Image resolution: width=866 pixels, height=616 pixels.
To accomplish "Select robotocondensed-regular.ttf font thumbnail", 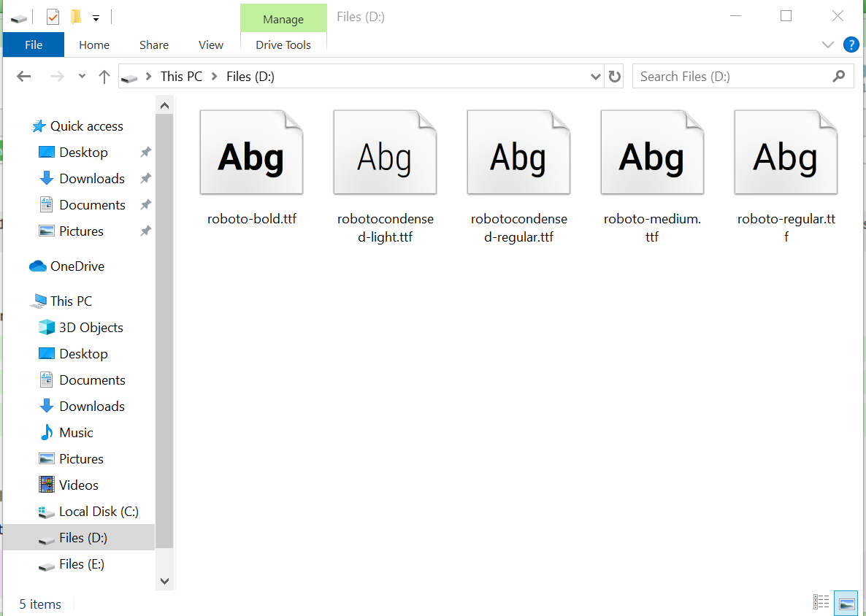I will [518, 153].
